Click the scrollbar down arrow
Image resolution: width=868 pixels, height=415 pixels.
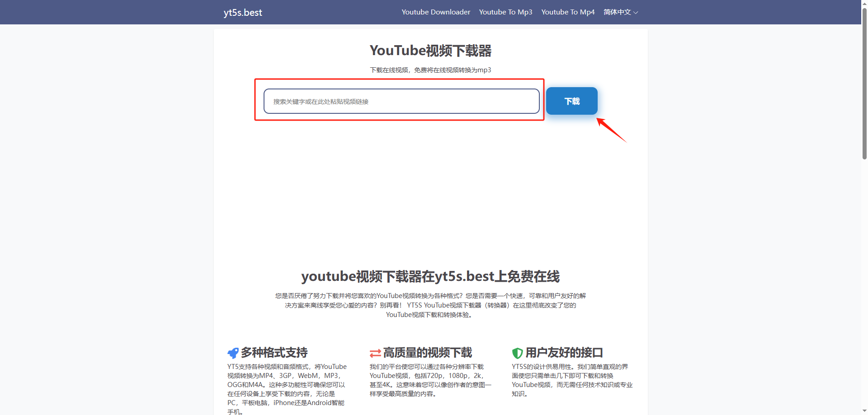(x=864, y=411)
